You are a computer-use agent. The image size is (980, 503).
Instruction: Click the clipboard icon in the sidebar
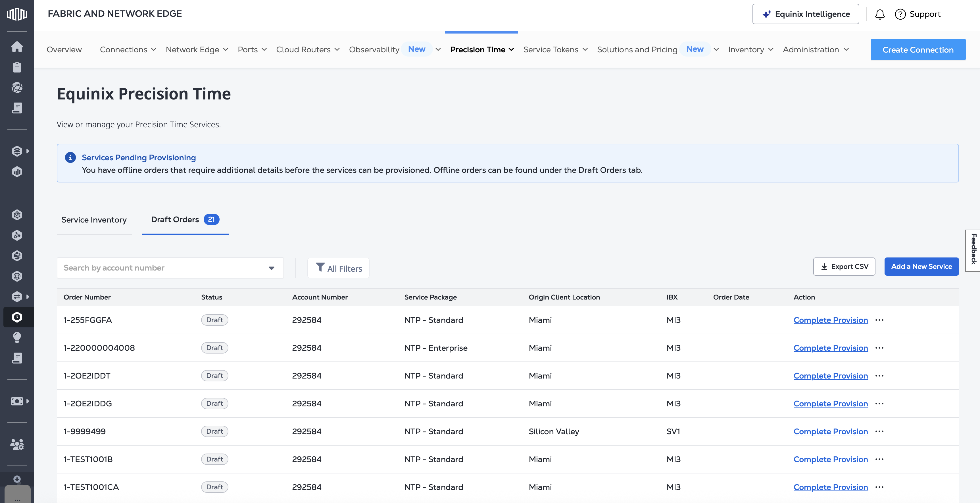pyautogui.click(x=17, y=67)
